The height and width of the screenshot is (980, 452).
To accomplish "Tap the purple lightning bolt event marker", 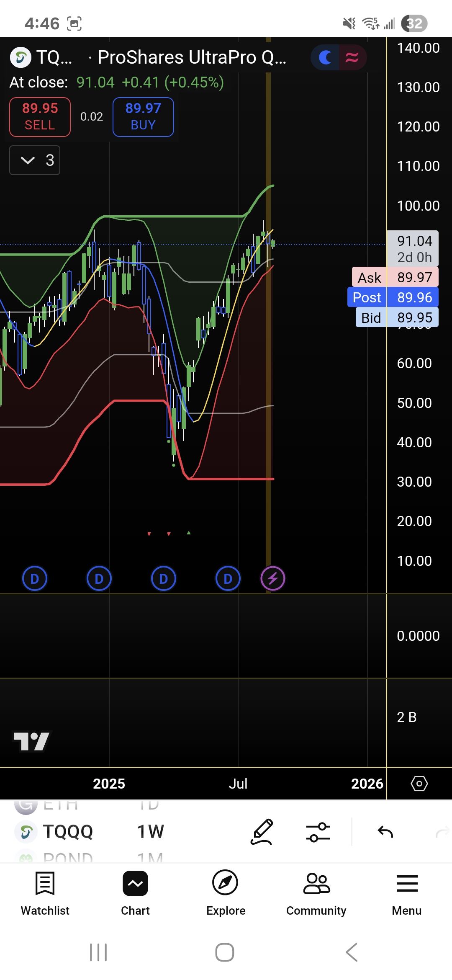I will pyautogui.click(x=273, y=579).
